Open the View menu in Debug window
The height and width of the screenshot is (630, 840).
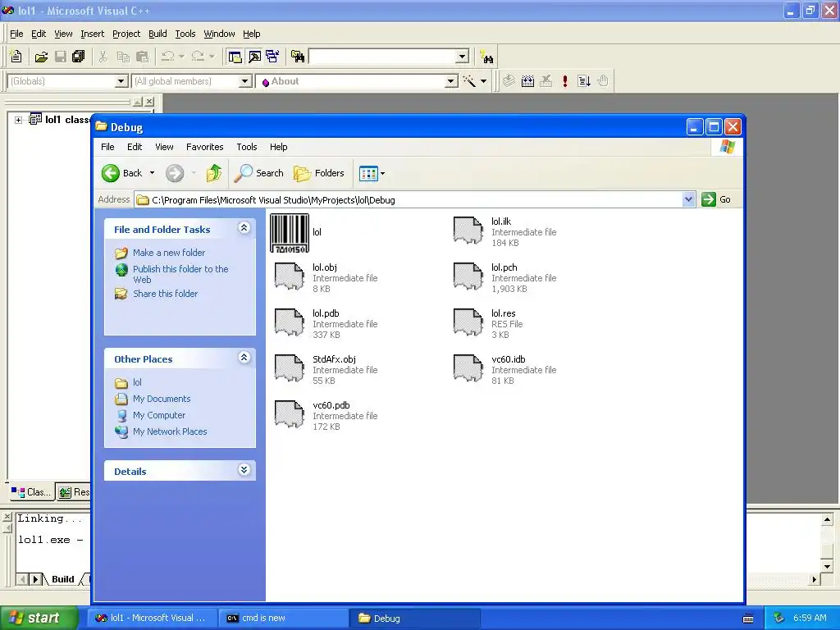pos(164,147)
